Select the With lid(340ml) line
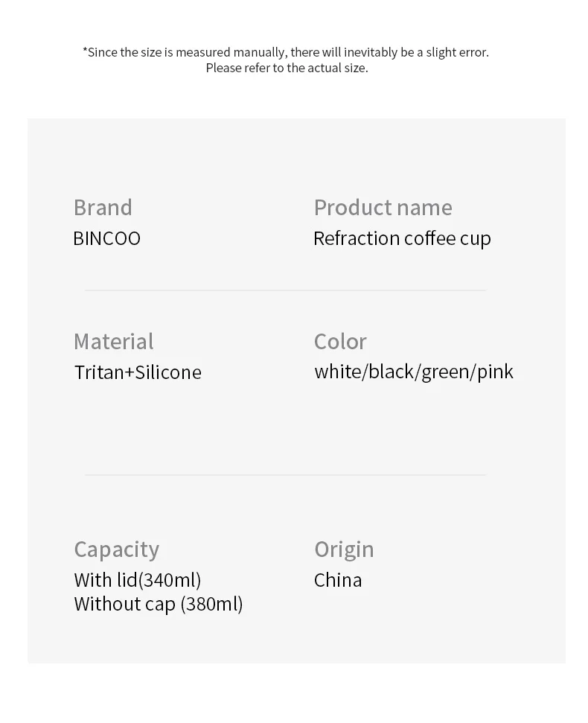 click(x=137, y=580)
